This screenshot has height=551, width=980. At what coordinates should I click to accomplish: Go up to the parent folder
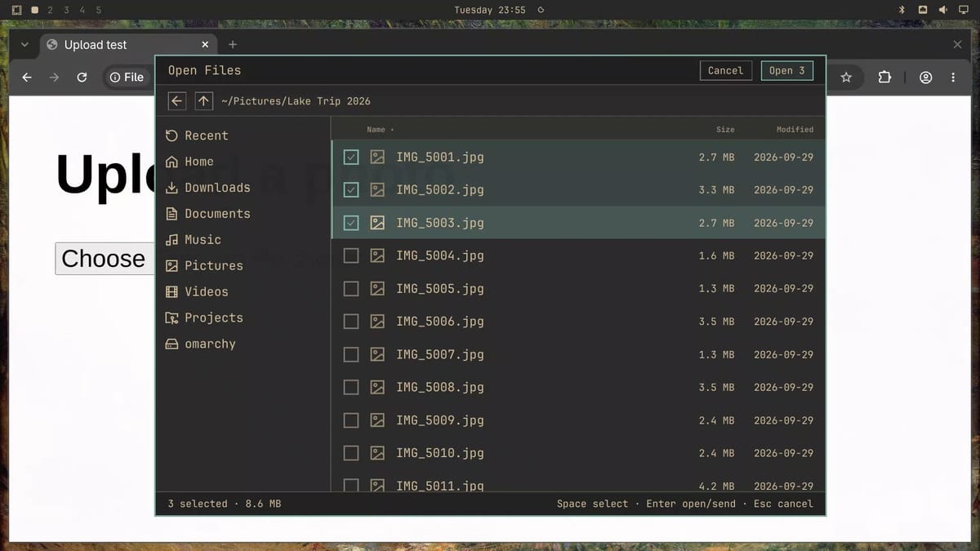(x=203, y=101)
